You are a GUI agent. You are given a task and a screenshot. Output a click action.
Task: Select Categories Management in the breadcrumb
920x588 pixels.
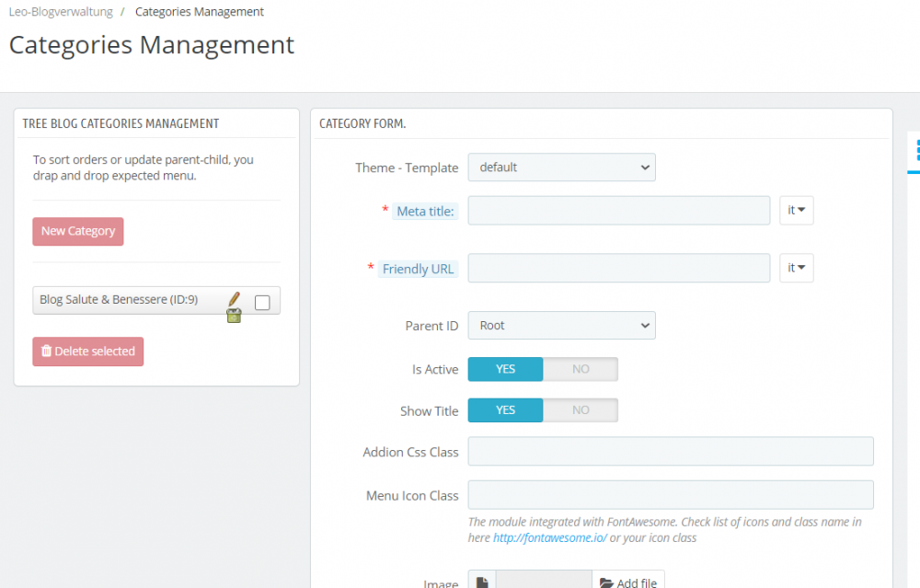tap(199, 11)
